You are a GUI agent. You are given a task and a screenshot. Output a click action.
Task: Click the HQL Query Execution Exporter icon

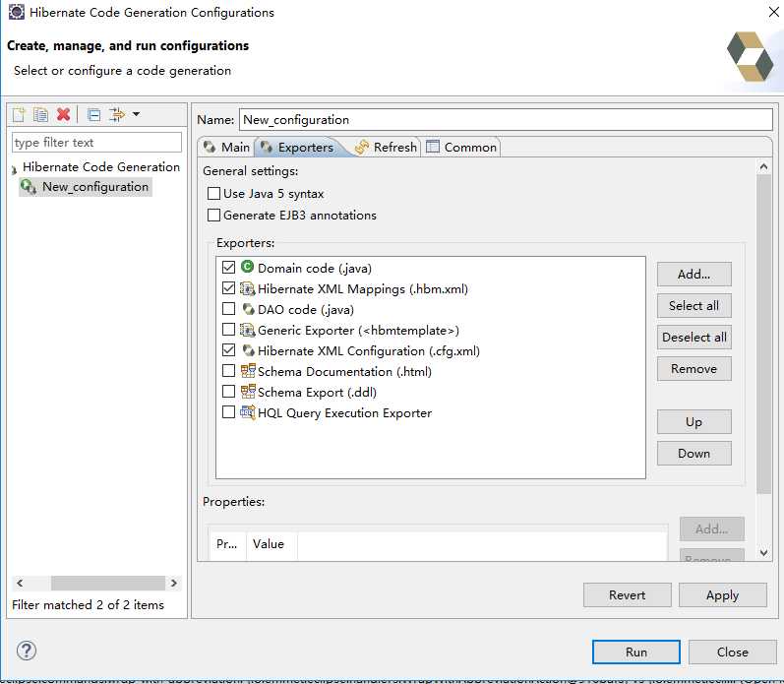248,412
